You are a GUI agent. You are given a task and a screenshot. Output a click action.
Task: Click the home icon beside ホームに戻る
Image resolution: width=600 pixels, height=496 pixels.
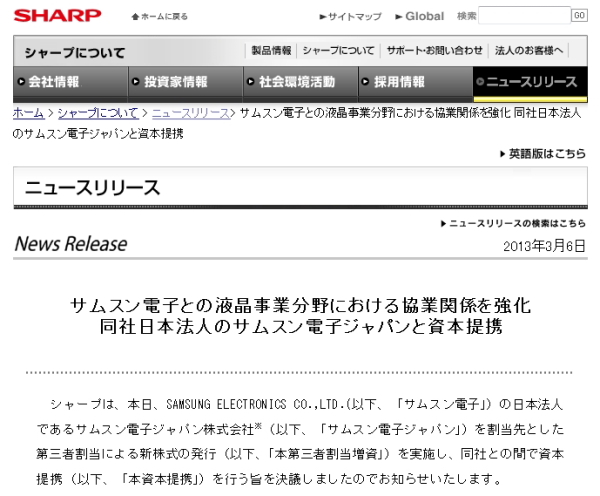click(x=135, y=16)
